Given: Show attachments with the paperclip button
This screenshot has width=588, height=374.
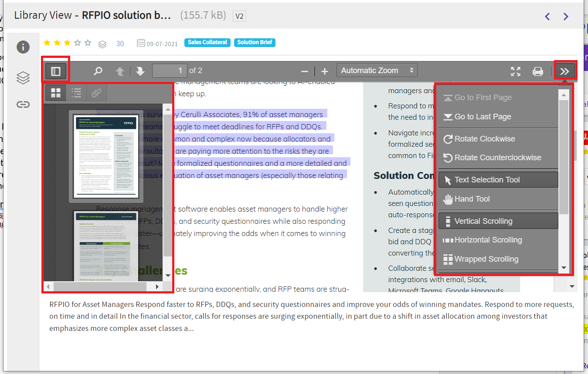Looking at the screenshot, I should [96, 93].
